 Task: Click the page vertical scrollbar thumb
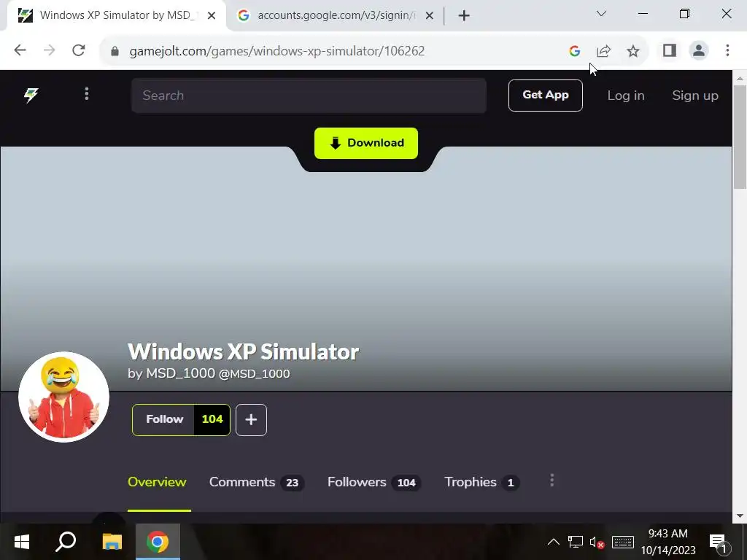(740, 137)
